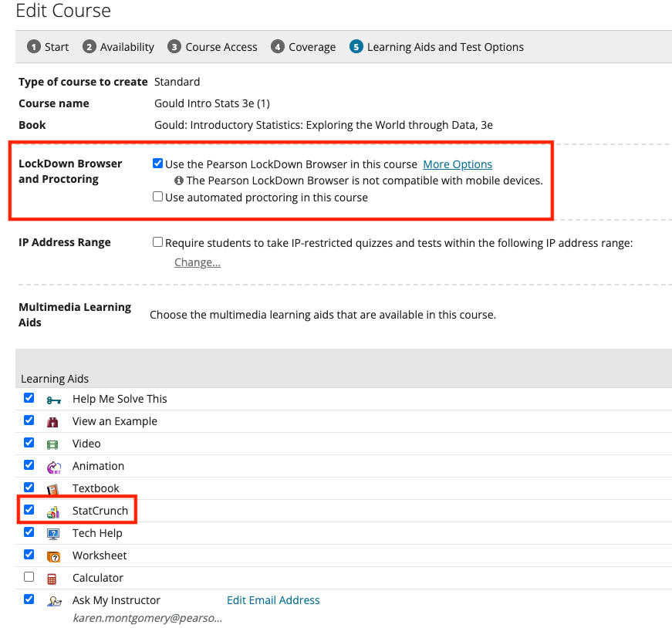Click the Textbook icon

pyautogui.click(x=53, y=489)
